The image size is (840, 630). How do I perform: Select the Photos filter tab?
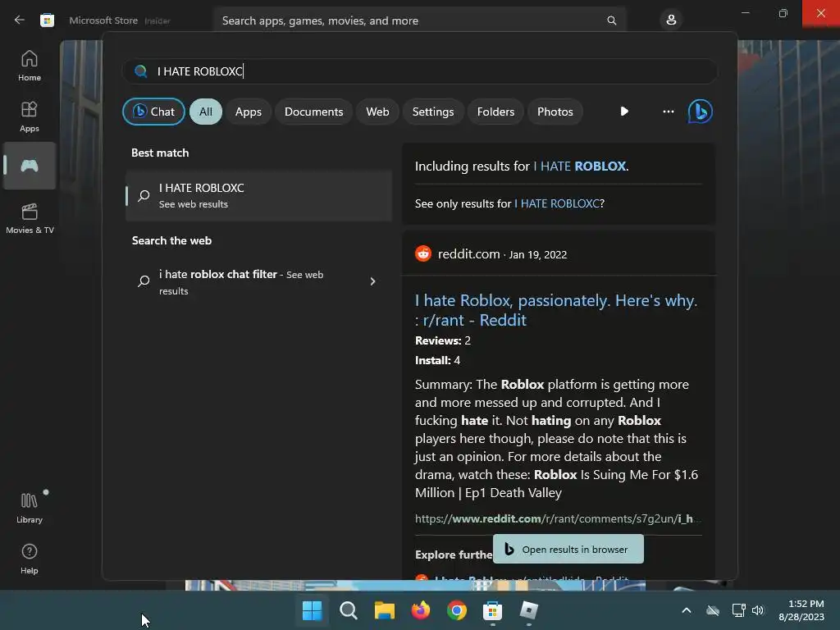[x=555, y=112]
